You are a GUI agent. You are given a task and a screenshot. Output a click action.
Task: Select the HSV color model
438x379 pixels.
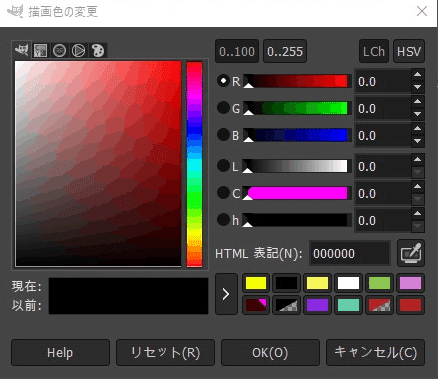409,51
